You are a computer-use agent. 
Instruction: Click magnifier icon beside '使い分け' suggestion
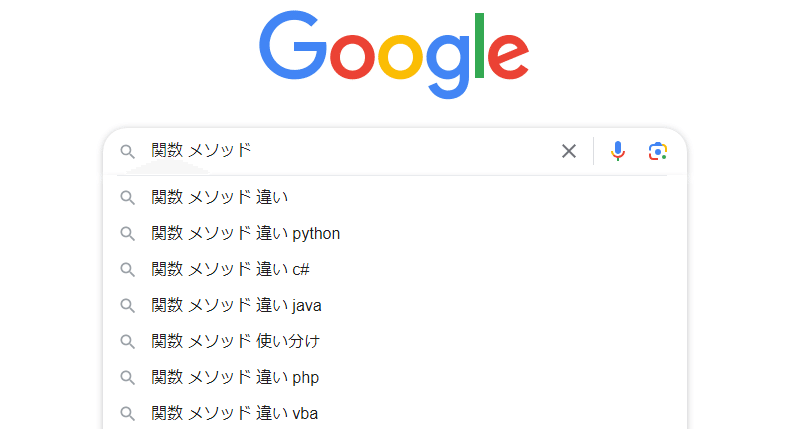point(127,342)
